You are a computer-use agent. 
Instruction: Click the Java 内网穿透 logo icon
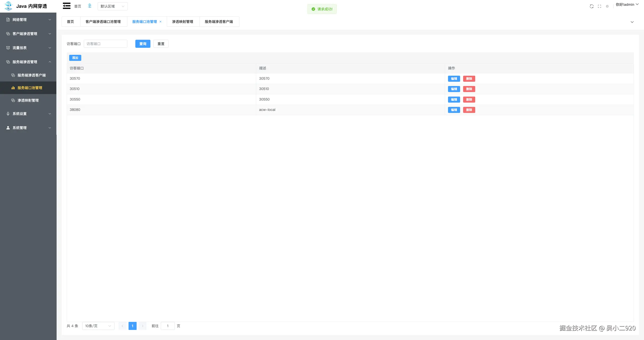(8, 6)
